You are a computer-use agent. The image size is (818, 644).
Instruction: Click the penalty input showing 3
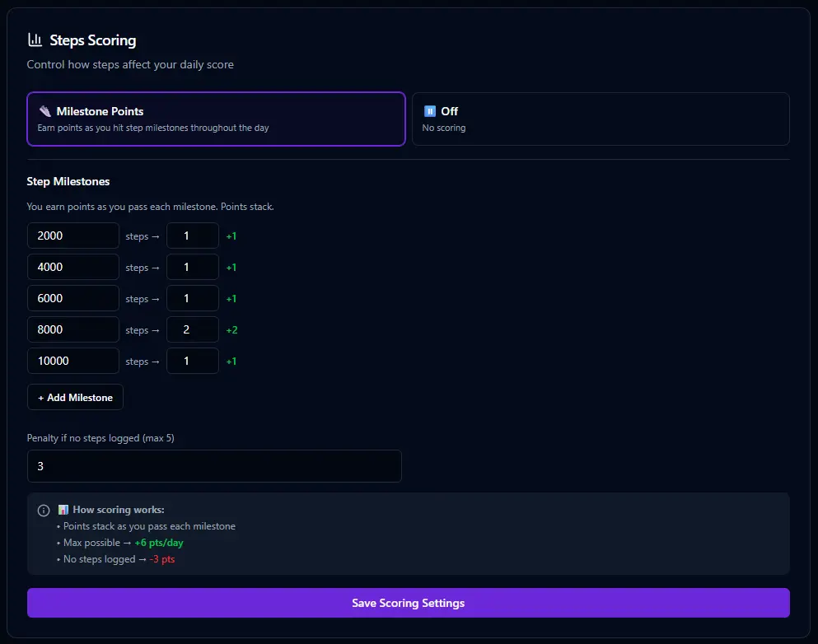pos(214,465)
